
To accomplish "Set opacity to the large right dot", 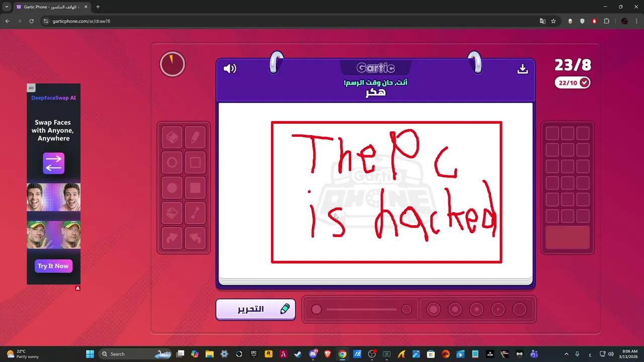I will (407, 310).
